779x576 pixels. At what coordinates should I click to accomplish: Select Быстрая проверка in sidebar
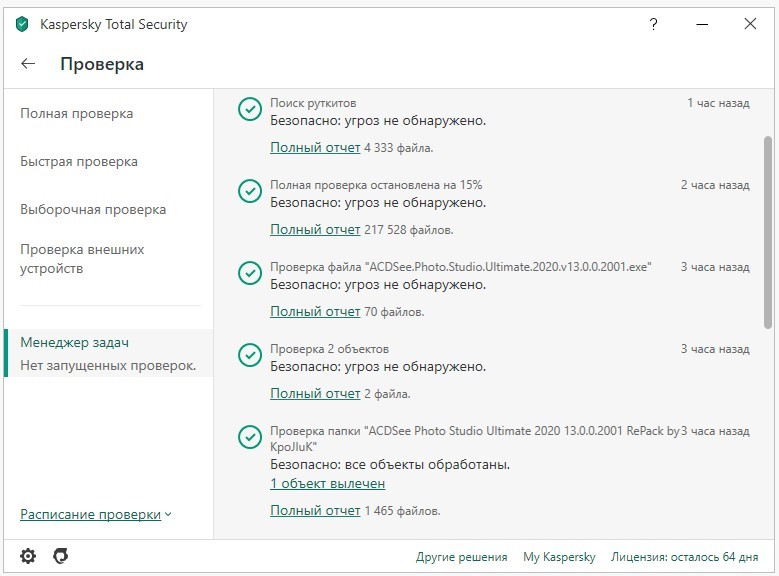coord(79,161)
